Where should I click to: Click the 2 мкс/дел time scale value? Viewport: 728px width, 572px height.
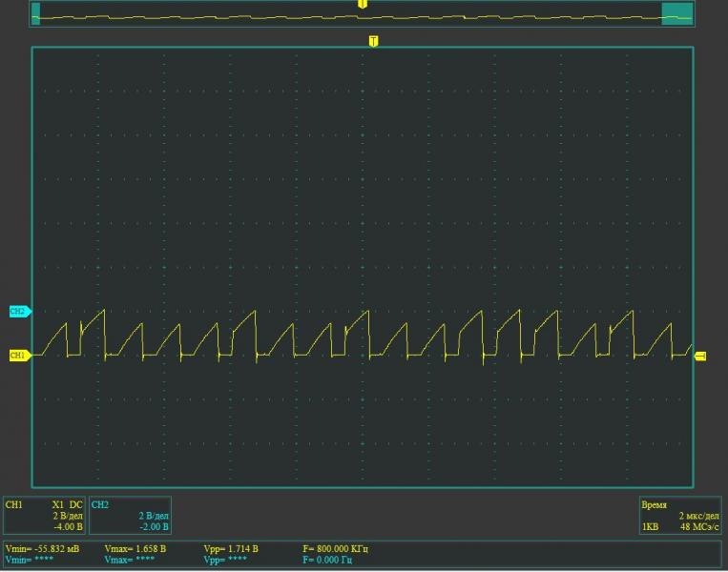pyautogui.click(x=698, y=515)
